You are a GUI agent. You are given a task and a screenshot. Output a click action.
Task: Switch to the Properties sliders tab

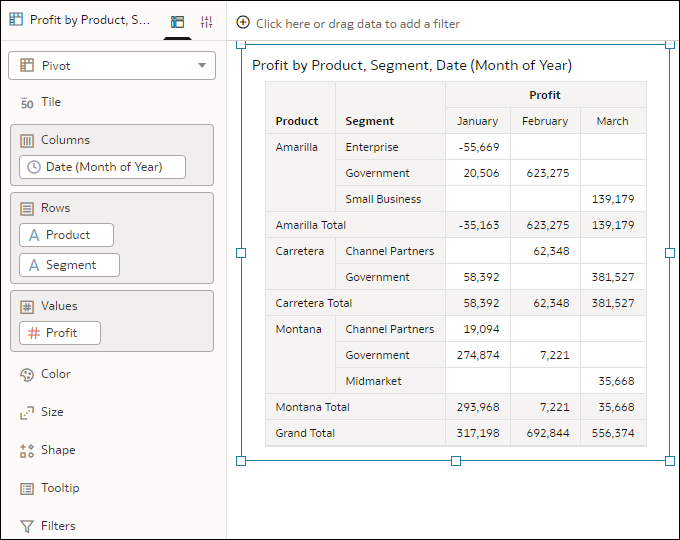(x=207, y=21)
